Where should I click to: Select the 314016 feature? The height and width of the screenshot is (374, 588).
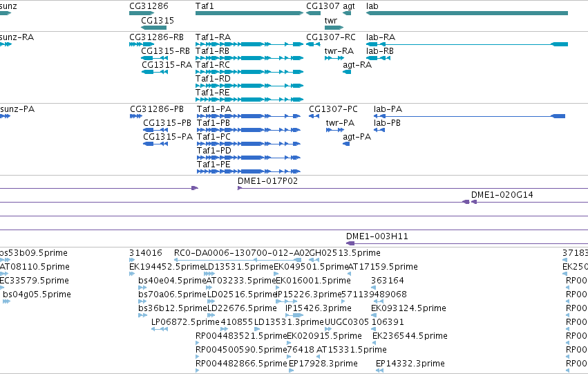pyautogui.click(x=132, y=260)
